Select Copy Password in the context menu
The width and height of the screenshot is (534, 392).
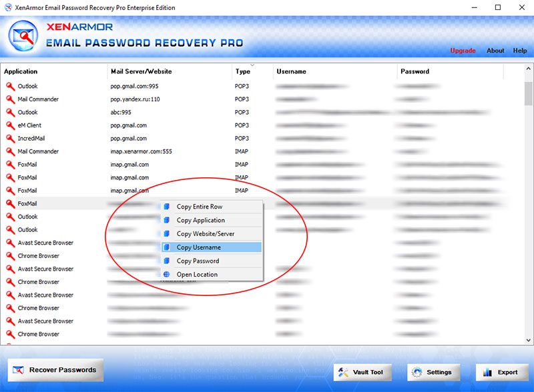tap(212, 261)
